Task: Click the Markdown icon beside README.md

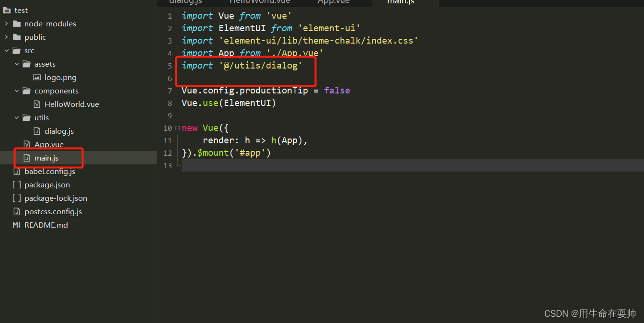Action: click(x=16, y=225)
